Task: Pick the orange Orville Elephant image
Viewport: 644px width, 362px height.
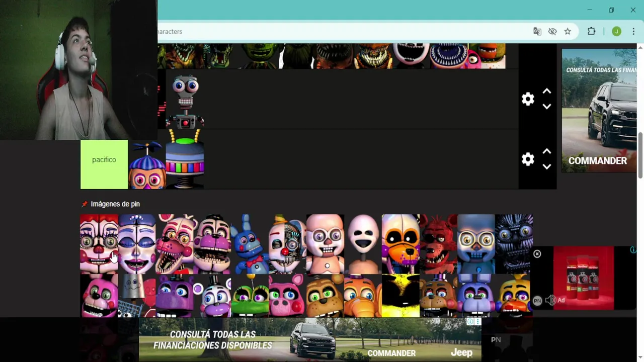Action: point(363,296)
